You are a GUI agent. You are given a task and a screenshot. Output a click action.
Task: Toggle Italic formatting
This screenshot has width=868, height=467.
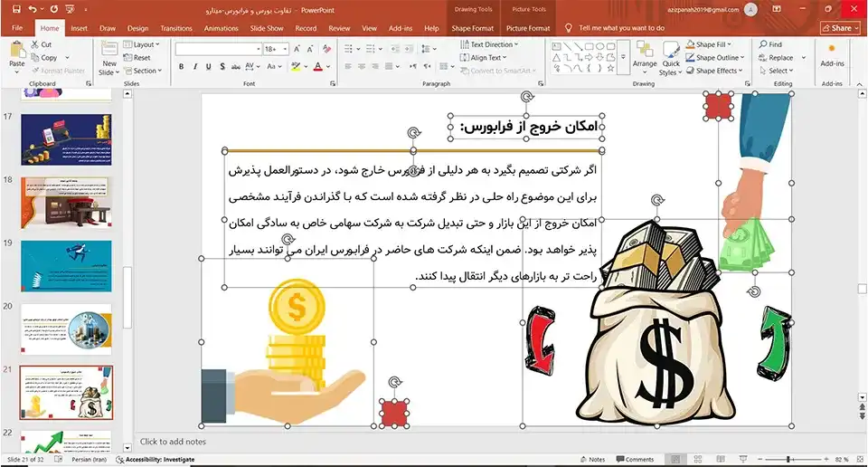tap(195, 66)
